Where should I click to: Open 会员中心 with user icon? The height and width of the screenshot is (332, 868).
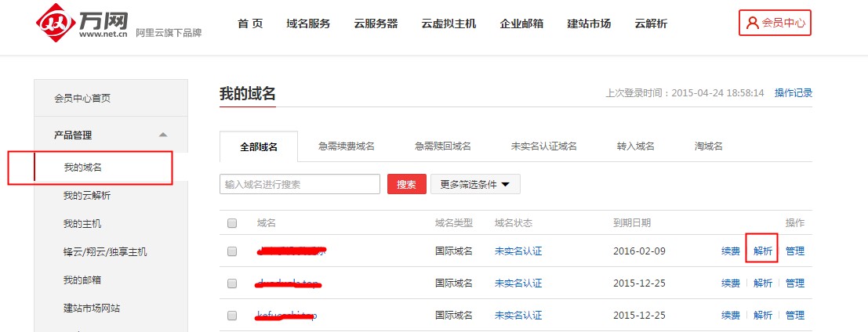point(775,23)
